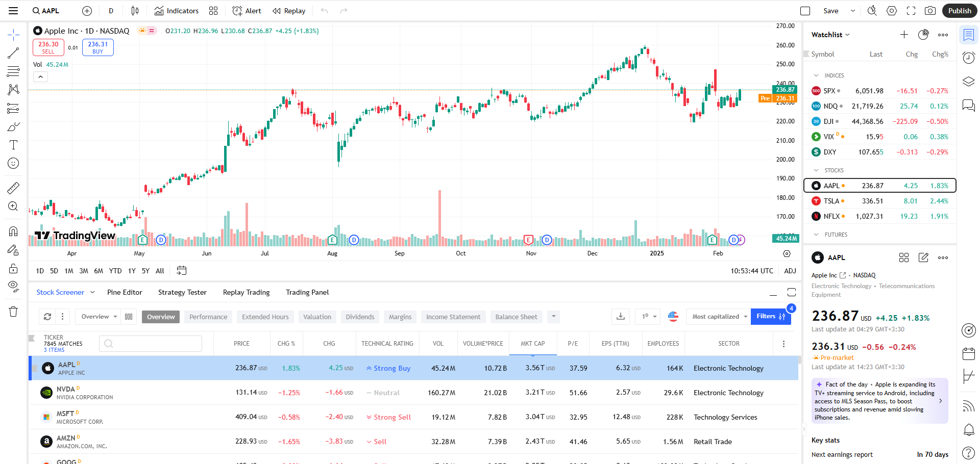The height and width of the screenshot is (464, 980).
Task: Toggle hide all drawings eye icon
Action: [13, 286]
